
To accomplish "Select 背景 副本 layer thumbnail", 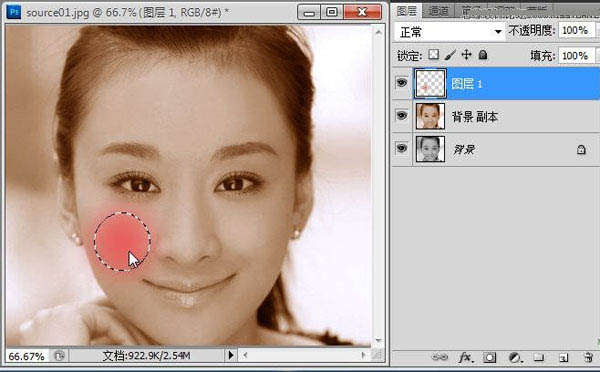I will click(x=430, y=116).
